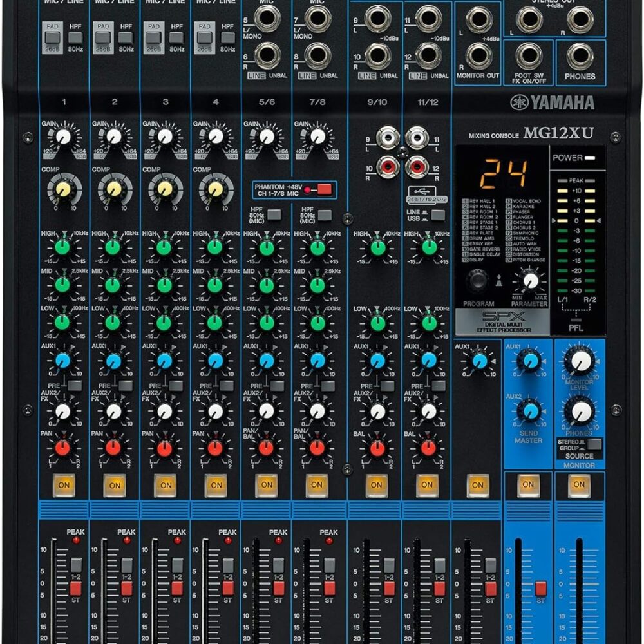Adjust the yellow COMP knob on channel 4
The height and width of the screenshot is (644, 644).
coord(216,189)
